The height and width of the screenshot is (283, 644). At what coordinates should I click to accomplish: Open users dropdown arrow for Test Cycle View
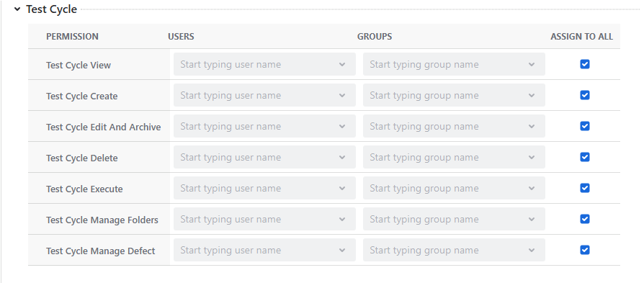click(342, 65)
